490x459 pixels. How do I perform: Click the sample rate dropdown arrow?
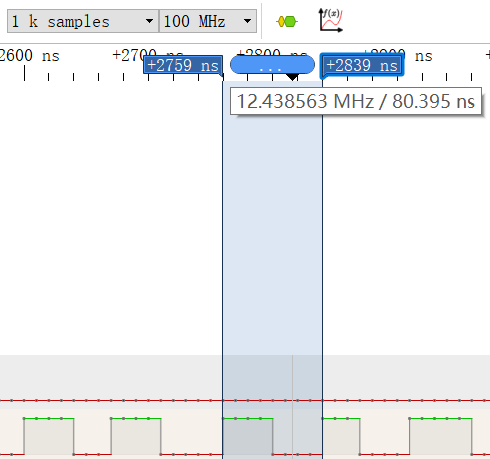tap(247, 21)
